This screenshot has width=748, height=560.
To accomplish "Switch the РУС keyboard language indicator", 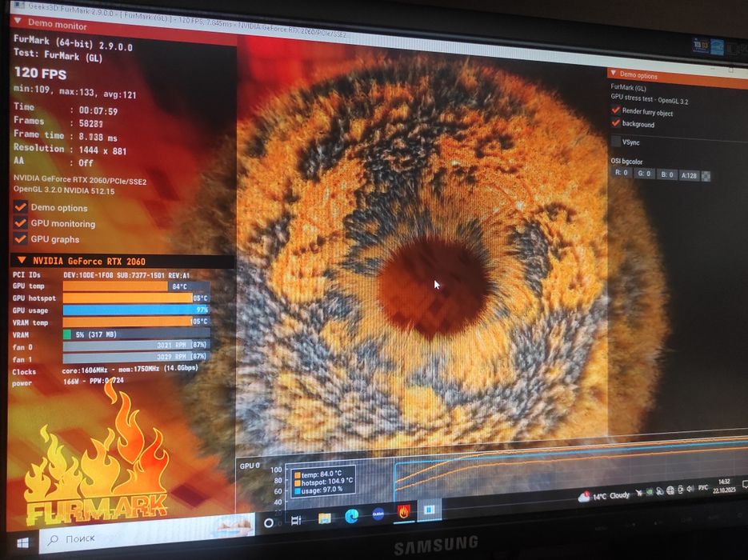I will pos(702,487).
